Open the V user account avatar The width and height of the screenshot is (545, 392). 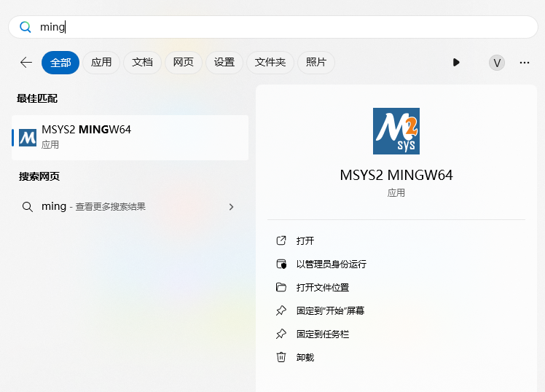(497, 63)
